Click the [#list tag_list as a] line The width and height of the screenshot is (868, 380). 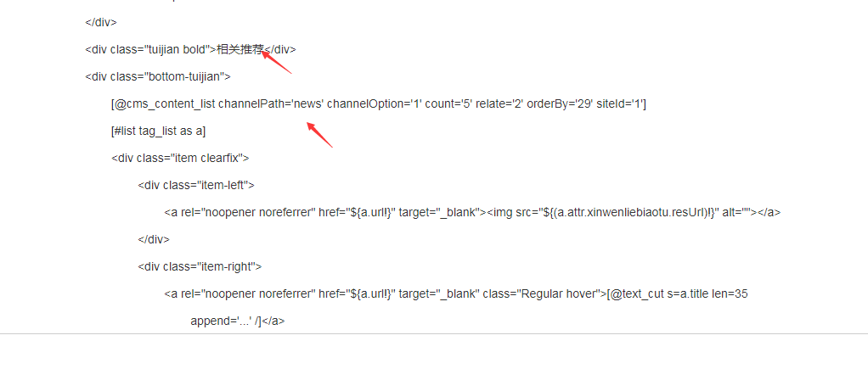pyautogui.click(x=158, y=131)
